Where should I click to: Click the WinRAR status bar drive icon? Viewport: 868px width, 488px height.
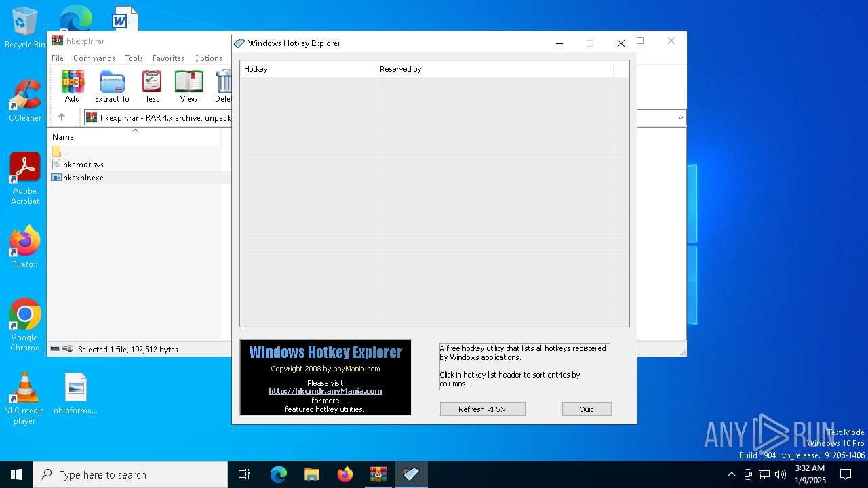[55, 349]
